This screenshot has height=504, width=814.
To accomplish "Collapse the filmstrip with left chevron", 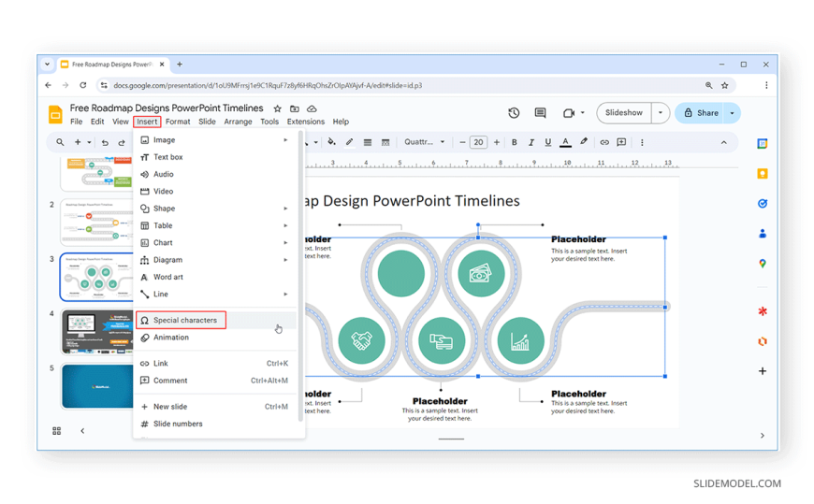I will tap(82, 431).
